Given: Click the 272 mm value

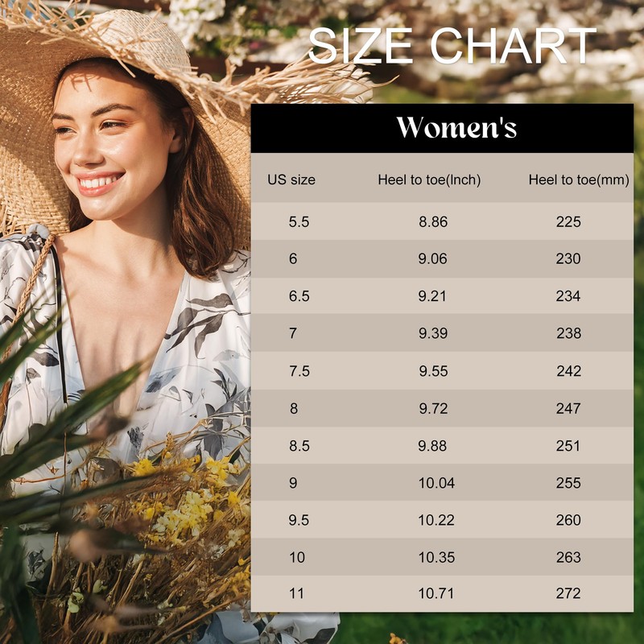Looking at the screenshot, I should pos(568,594).
